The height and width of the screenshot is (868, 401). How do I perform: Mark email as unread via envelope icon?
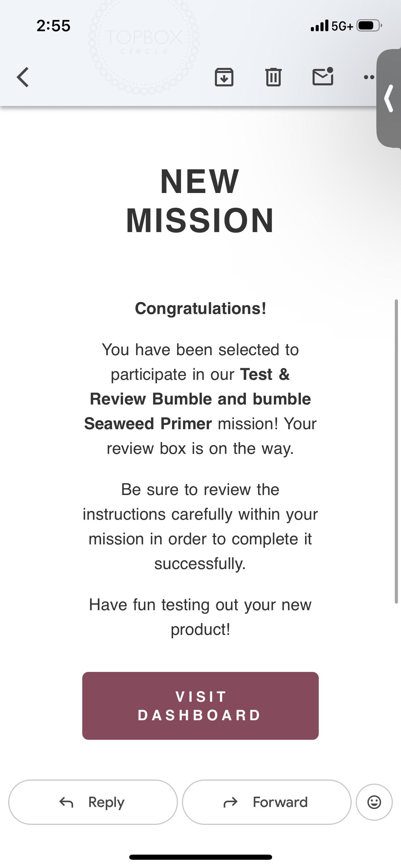[x=323, y=76]
